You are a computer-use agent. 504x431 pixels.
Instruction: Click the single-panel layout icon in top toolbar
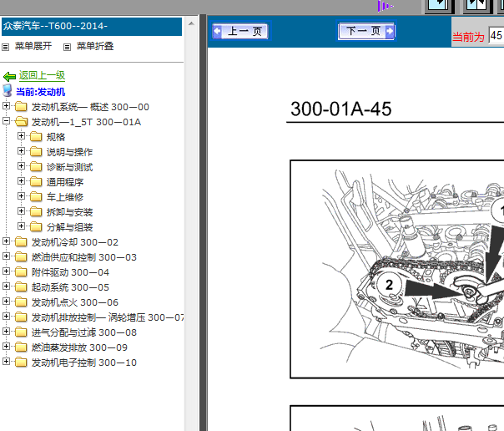pyautogui.click(x=438, y=6)
